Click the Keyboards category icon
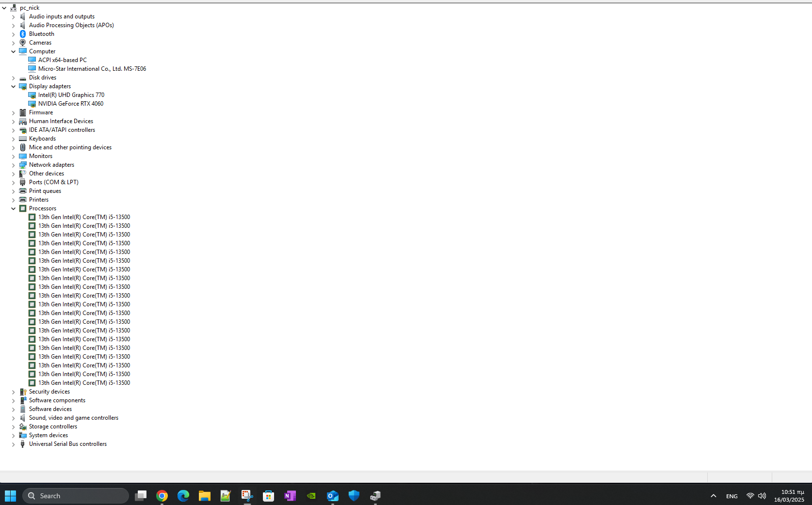Screen dimensions: 812x505 (x=23, y=139)
